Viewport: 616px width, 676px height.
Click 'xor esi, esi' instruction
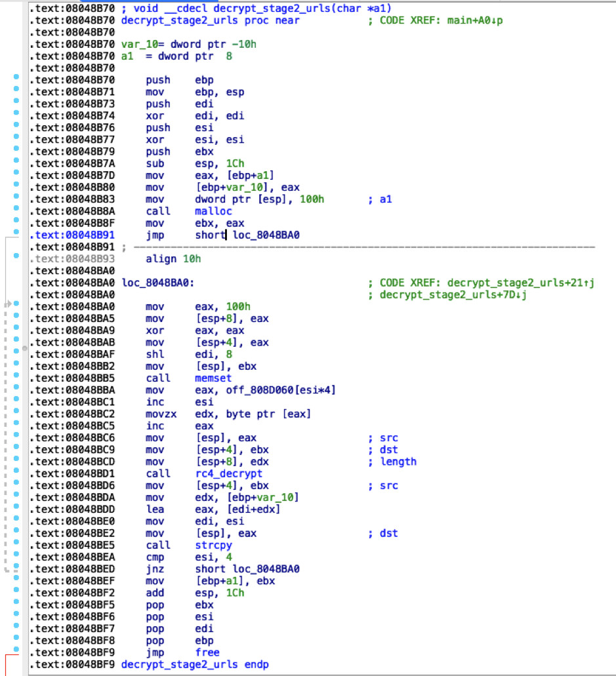pyautogui.click(x=195, y=140)
